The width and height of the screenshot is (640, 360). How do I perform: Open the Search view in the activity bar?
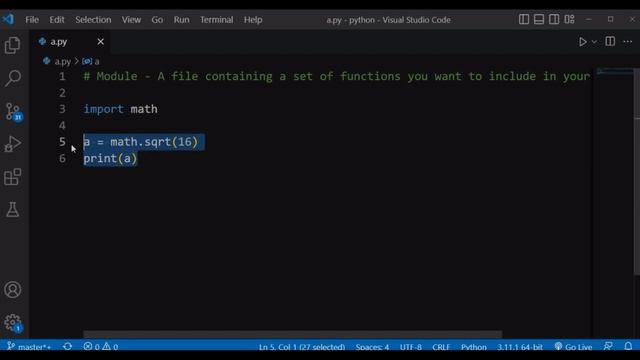tap(13, 78)
